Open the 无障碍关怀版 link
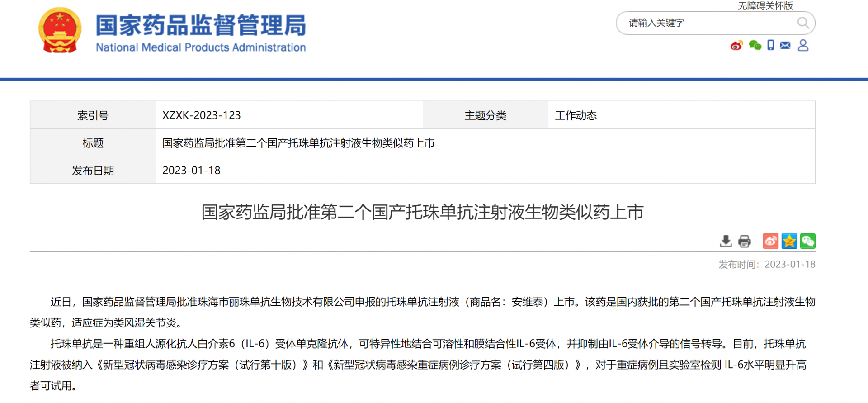 pyautogui.click(x=765, y=5)
